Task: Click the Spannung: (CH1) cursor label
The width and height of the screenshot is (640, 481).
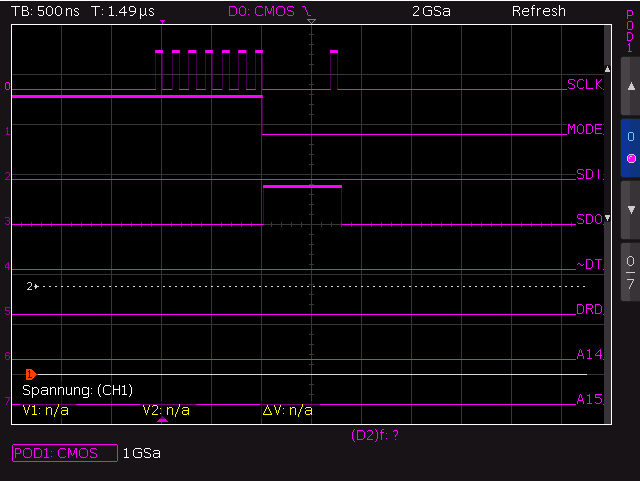Action: pyautogui.click(x=78, y=390)
